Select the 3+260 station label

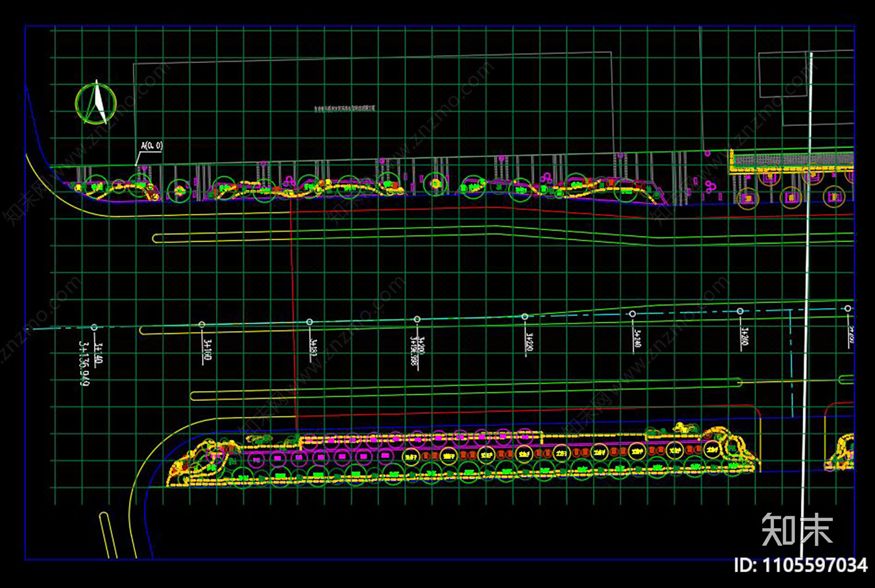pos(744,338)
